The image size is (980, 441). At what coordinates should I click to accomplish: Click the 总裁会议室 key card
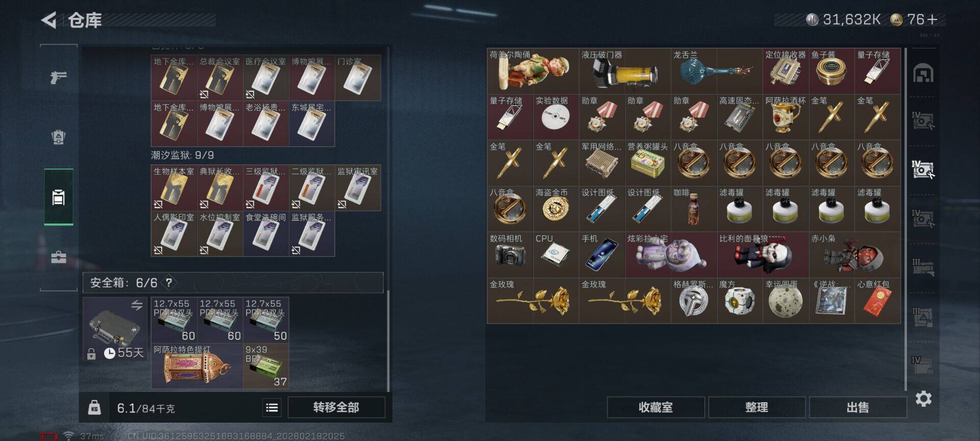220,78
